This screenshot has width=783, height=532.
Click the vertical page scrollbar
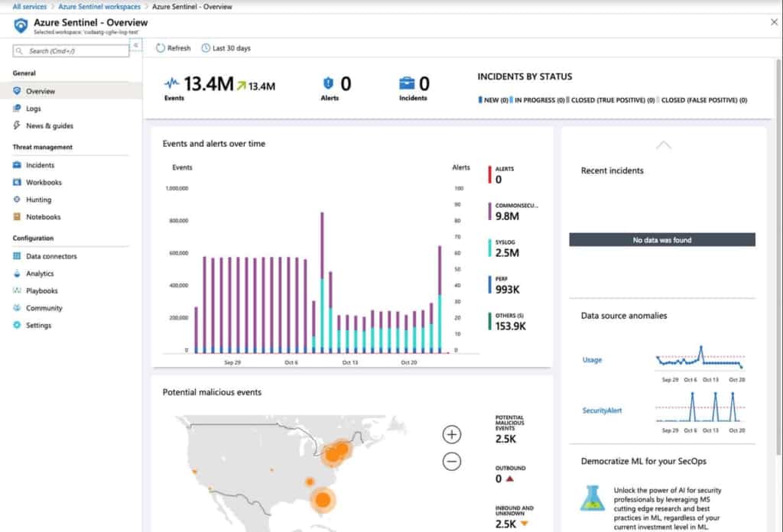778,257
